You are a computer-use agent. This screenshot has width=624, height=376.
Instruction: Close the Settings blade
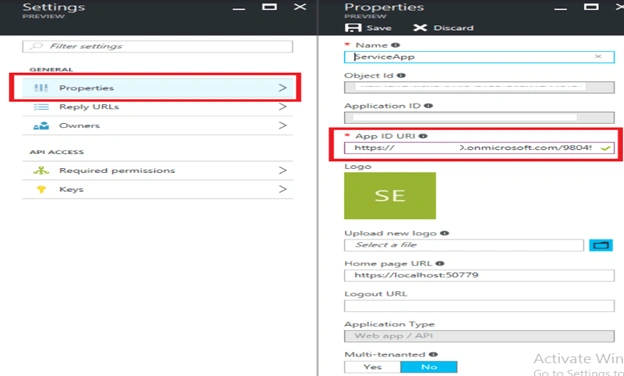coord(300,7)
